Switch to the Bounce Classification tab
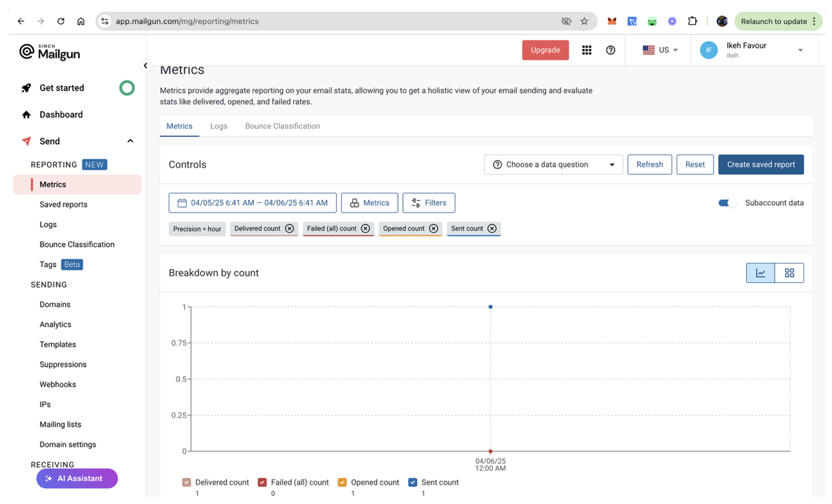The image size is (832, 504). point(283,126)
